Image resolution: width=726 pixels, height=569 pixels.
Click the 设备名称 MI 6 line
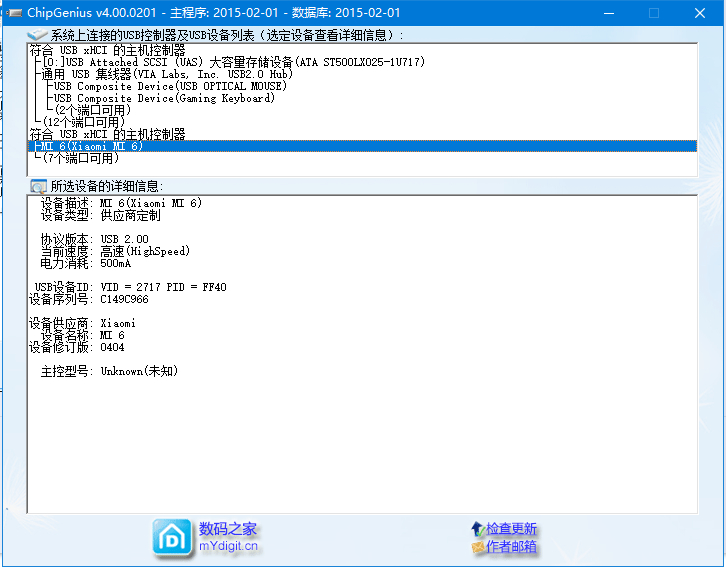[82, 335]
